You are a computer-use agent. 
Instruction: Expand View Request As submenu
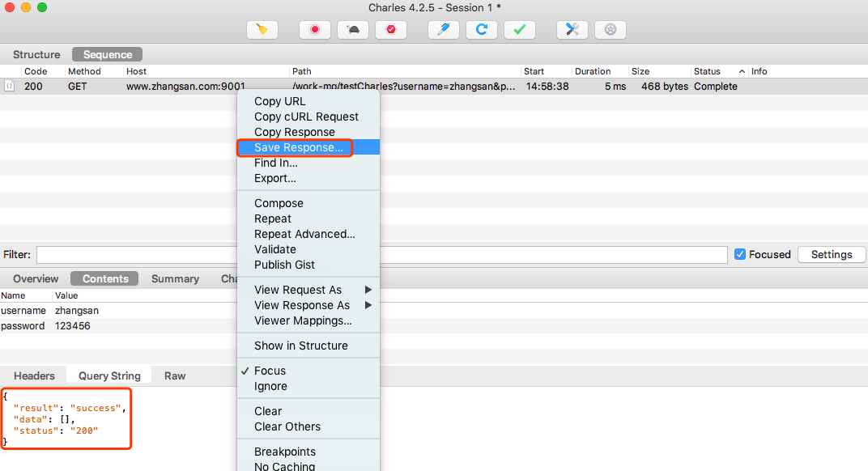(308, 290)
